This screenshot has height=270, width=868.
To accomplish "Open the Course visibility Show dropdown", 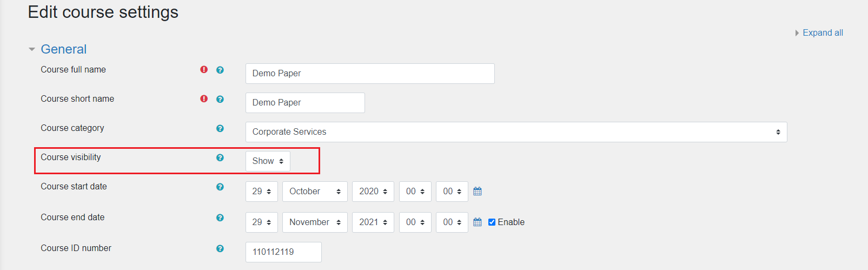I will click(268, 161).
